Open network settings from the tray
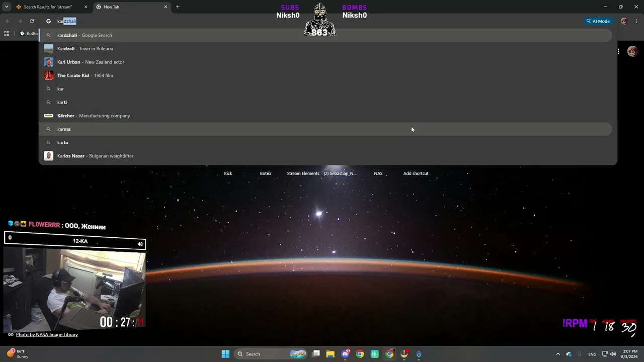Screen dimensions: 644x362 tap(605, 354)
